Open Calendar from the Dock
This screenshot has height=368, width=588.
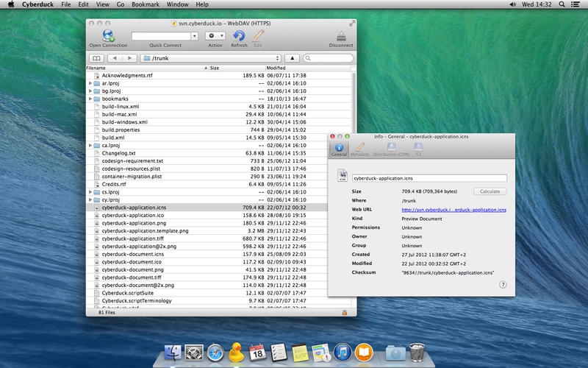pyautogui.click(x=258, y=353)
